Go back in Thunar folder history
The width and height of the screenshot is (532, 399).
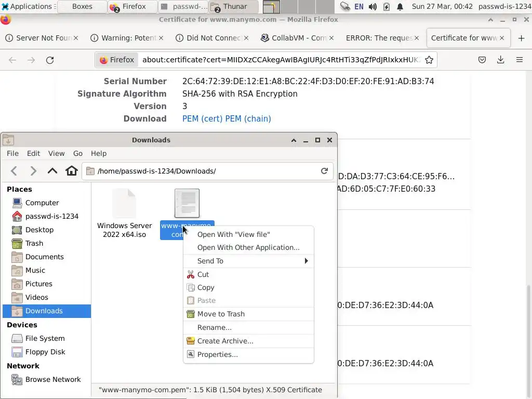[x=14, y=171]
